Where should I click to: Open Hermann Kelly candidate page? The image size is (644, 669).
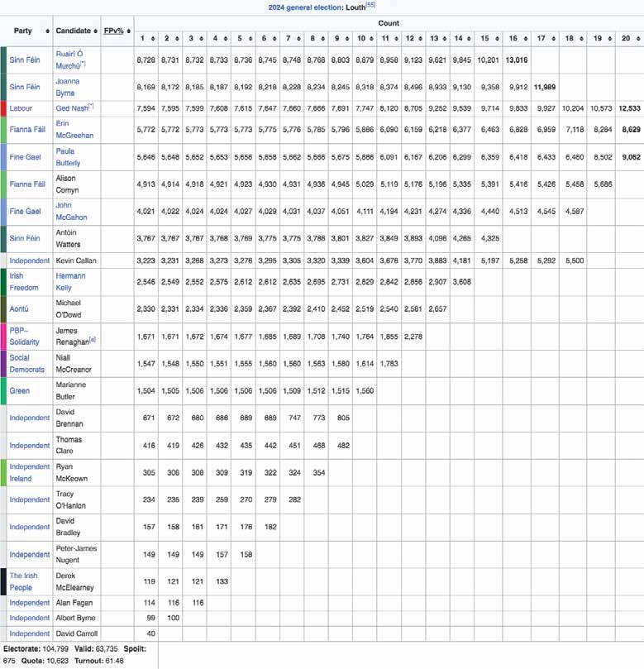pyautogui.click(x=70, y=282)
